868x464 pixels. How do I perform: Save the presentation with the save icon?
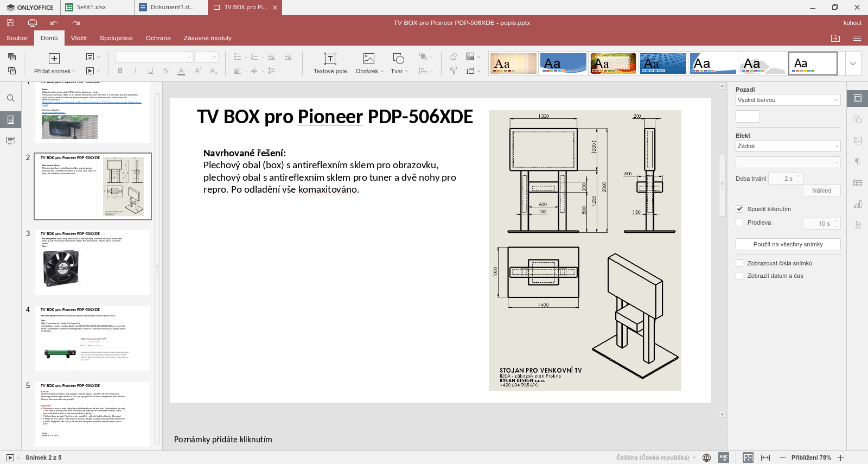coord(10,23)
